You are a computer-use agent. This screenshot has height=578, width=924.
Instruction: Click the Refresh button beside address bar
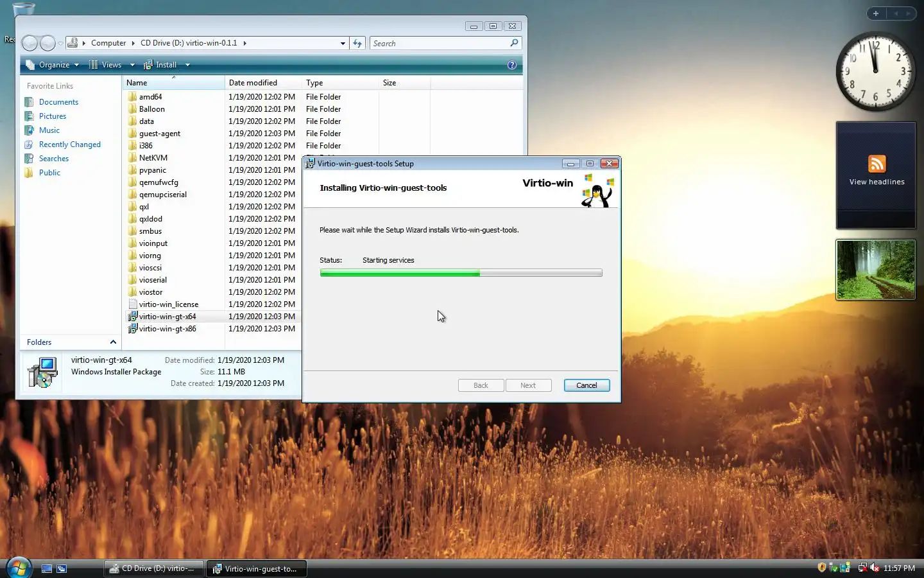click(358, 43)
